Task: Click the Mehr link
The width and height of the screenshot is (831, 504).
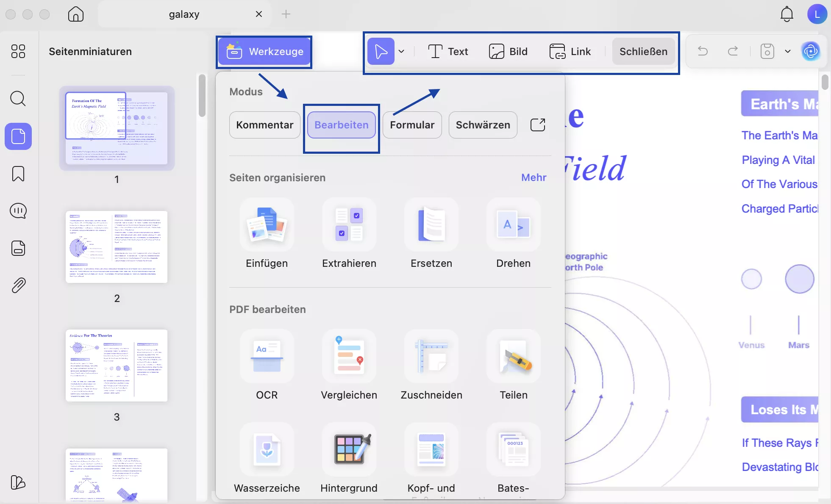Action: point(534,177)
